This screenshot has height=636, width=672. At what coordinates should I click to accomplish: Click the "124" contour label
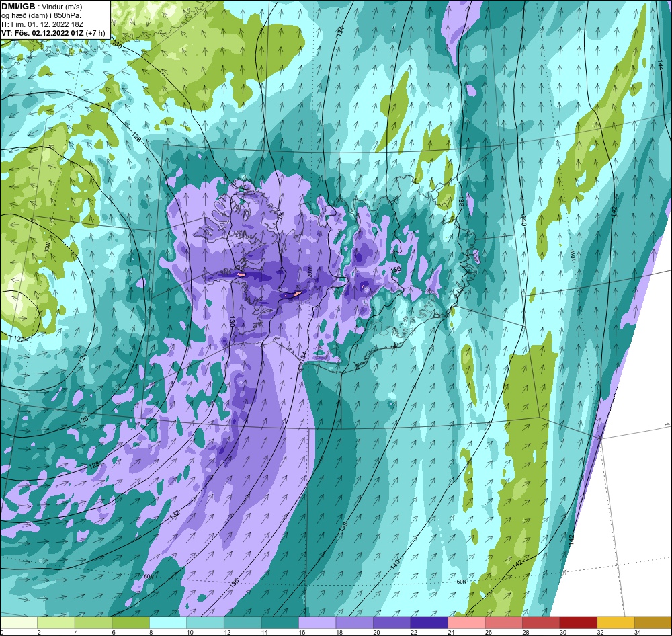point(83,358)
